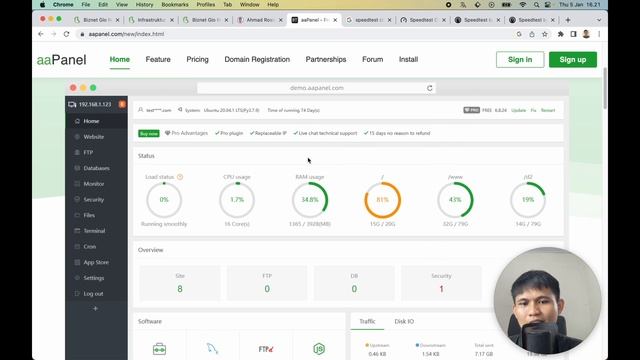Open the Domain Registration page
This screenshot has width=640, height=360.
(x=257, y=60)
